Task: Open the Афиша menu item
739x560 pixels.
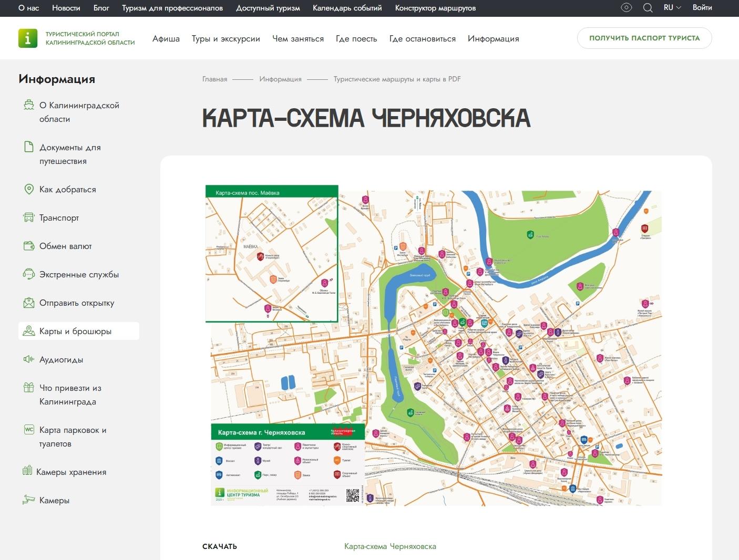Action: pyautogui.click(x=166, y=39)
